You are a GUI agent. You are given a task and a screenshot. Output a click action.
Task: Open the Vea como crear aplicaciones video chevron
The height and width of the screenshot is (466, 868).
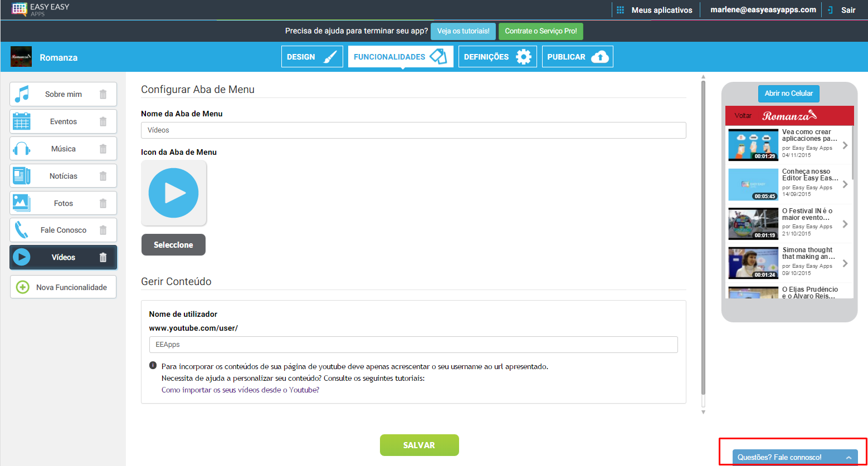[845, 145]
